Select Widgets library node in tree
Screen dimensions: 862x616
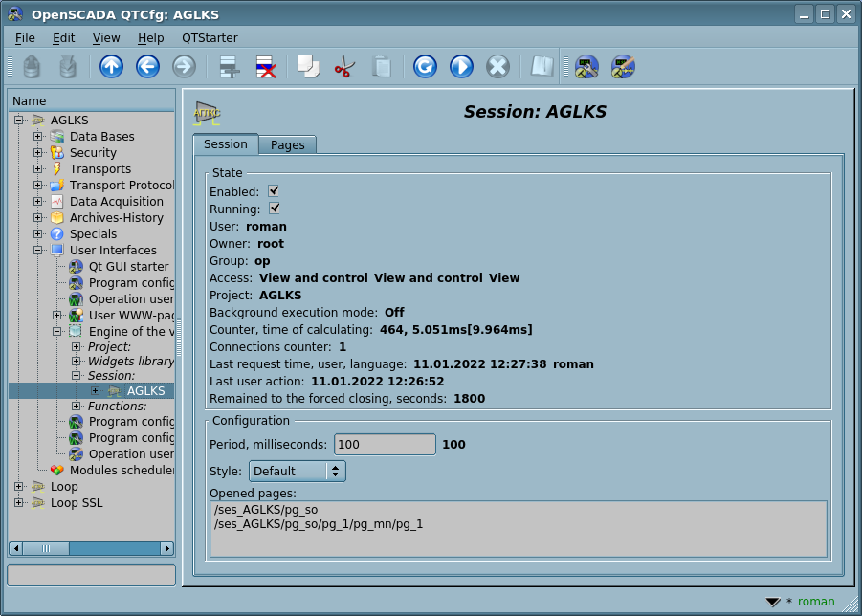tap(131, 361)
